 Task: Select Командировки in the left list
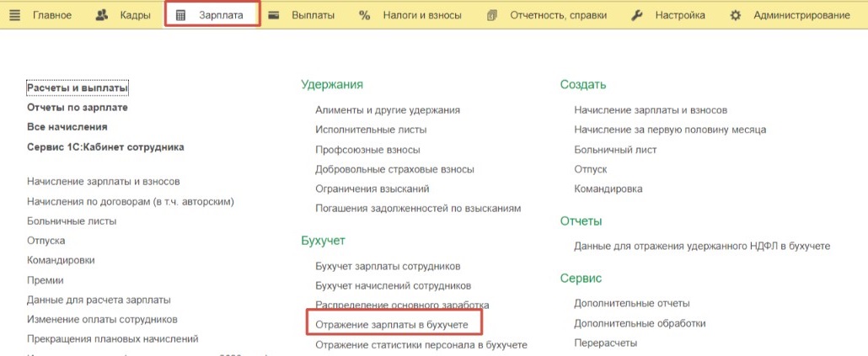61,260
